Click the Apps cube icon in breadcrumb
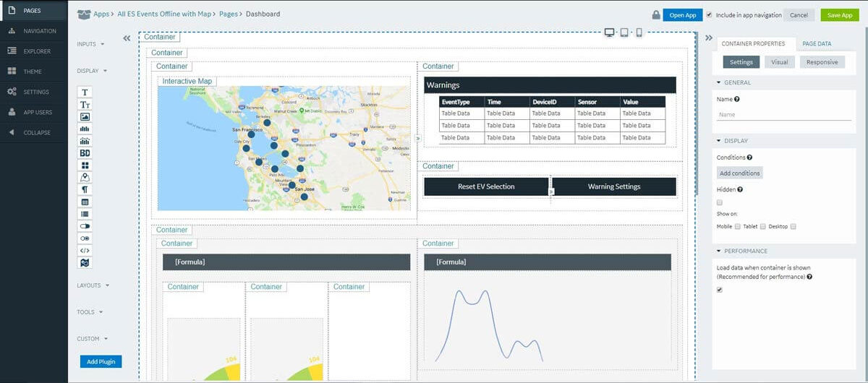 (84, 14)
